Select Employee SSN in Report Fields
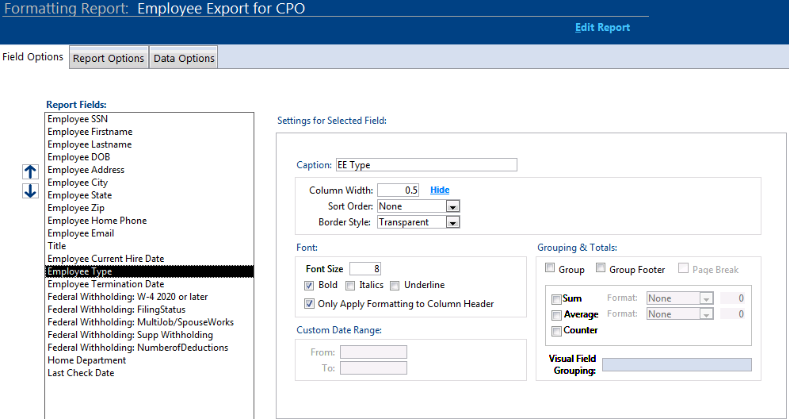The height and width of the screenshot is (419, 789). 149,119
